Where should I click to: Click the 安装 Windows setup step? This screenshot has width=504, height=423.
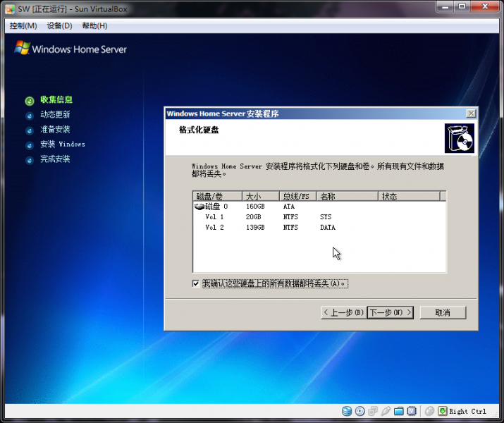(x=62, y=144)
